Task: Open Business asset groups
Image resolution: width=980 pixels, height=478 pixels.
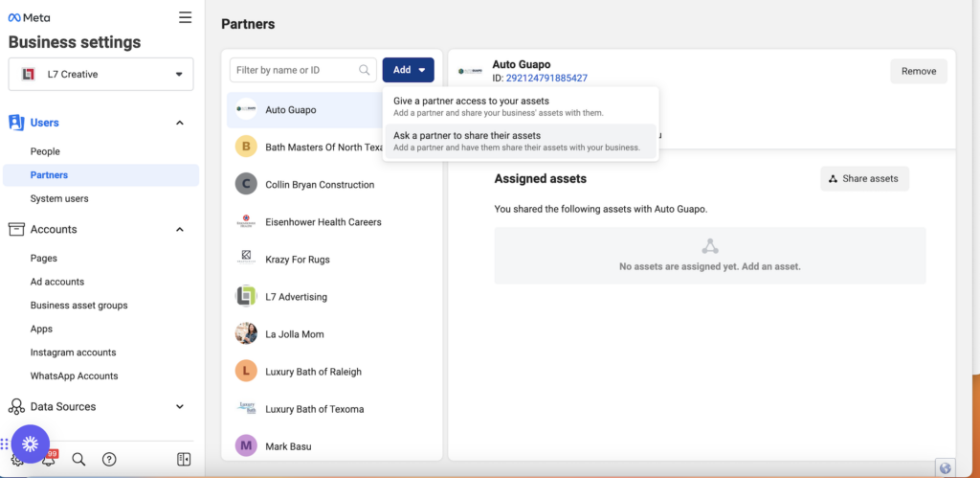Action: (78, 306)
